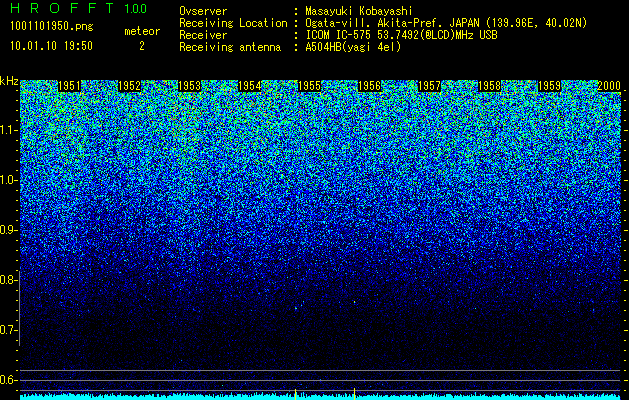629x400 pixels.
Task: Click the 1959 time marker
Action: tap(549, 86)
